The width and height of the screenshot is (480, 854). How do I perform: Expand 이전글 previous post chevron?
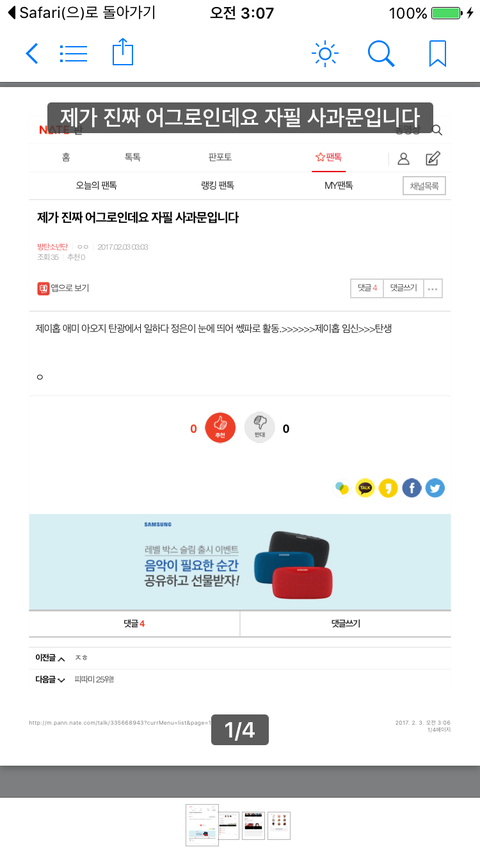[x=62, y=659]
